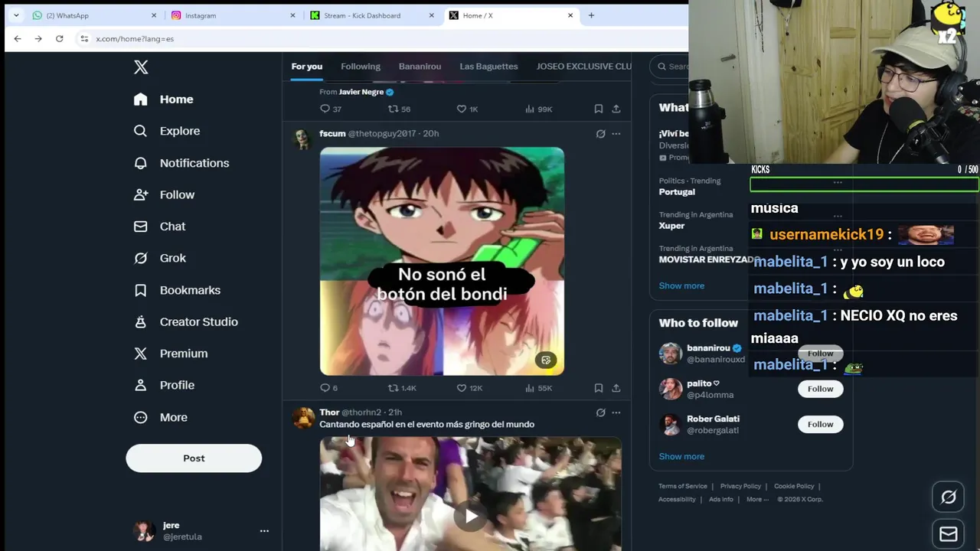Click Show more under Who to follow

coord(681,456)
